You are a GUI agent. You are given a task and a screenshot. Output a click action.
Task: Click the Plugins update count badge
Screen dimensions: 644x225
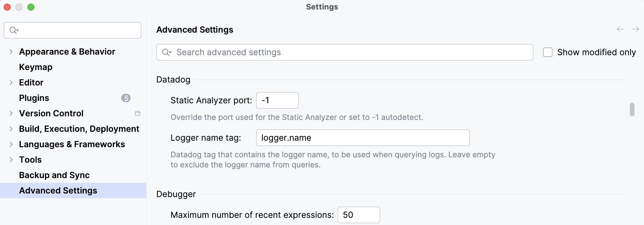point(126,98)
